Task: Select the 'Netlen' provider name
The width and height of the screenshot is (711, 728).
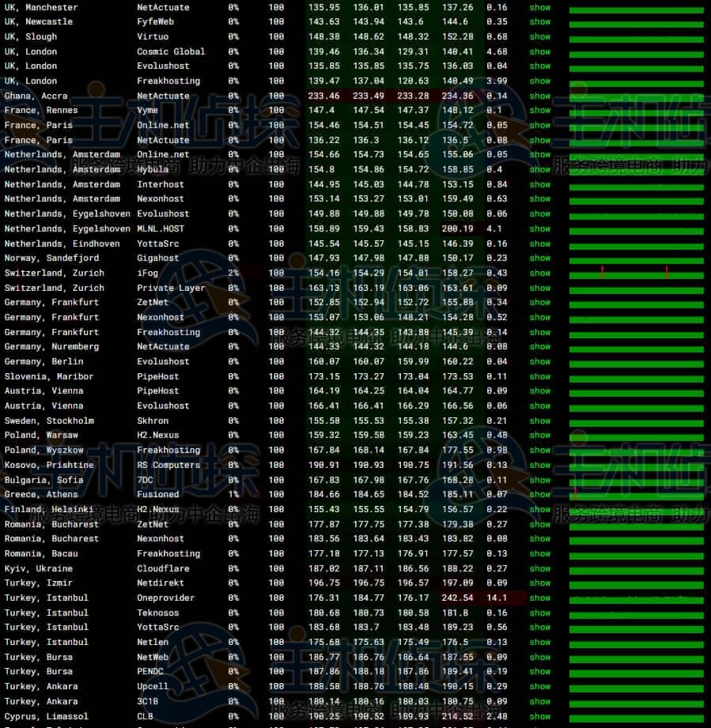Action: coord(153,643)
